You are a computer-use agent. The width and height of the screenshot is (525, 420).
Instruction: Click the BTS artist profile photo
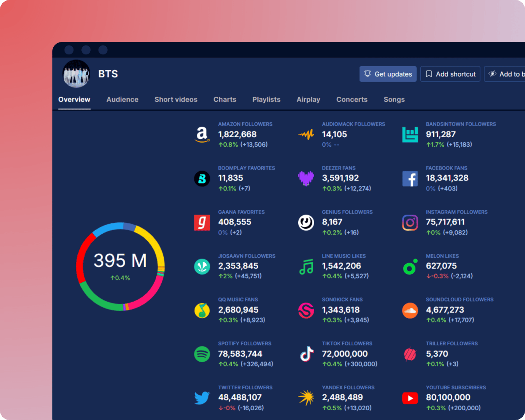click(x=76, y=74)
